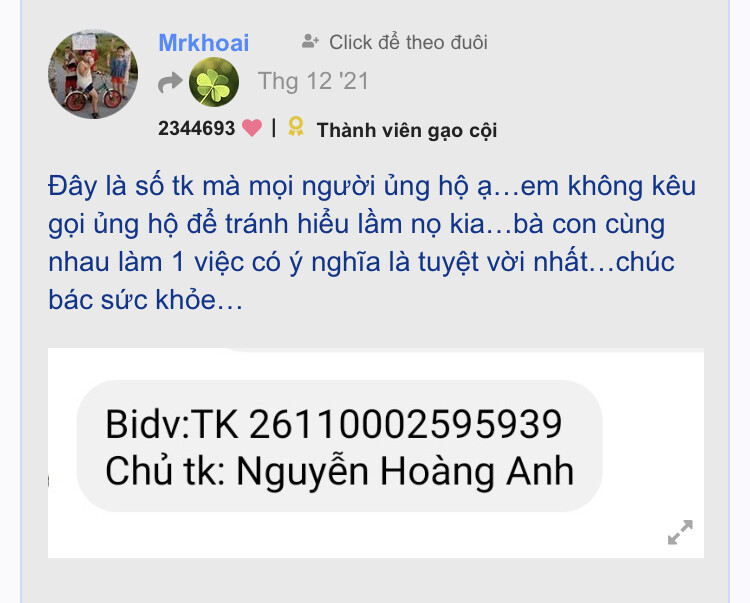This screenshot has height=603, width=750.
Task: Click the 2344693 likes count
Action: pyautogui.click(x=197, y=128)
